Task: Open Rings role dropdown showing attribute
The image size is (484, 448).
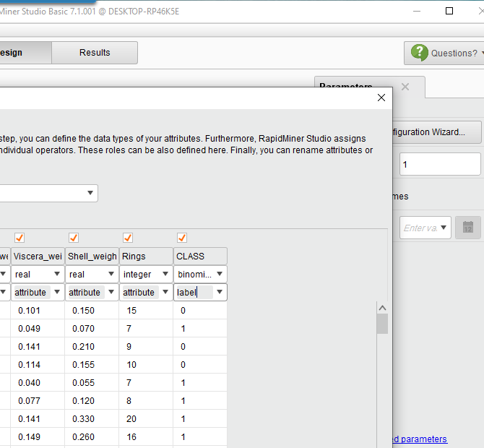Action: [x=146, y=292]
